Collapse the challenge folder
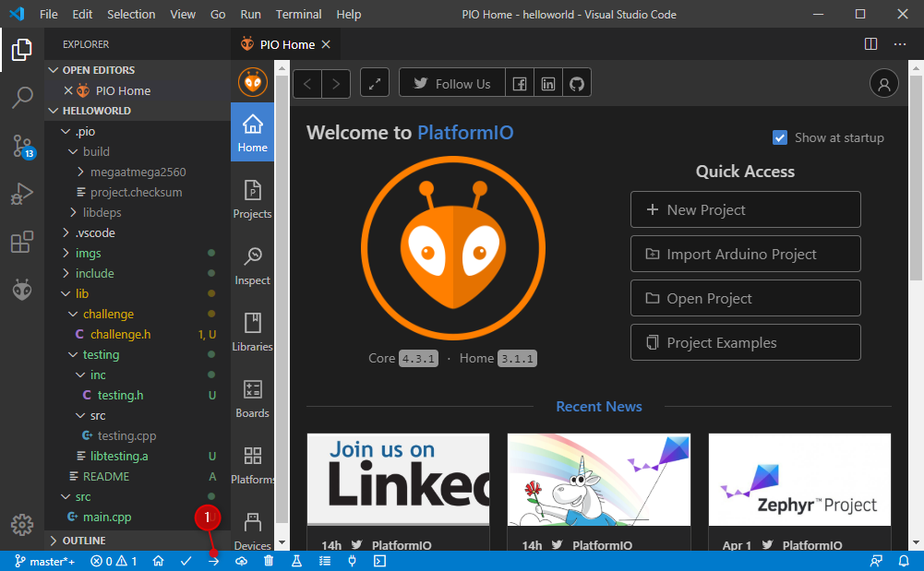Viewport: 924px width, 571px height. point(138,314)
